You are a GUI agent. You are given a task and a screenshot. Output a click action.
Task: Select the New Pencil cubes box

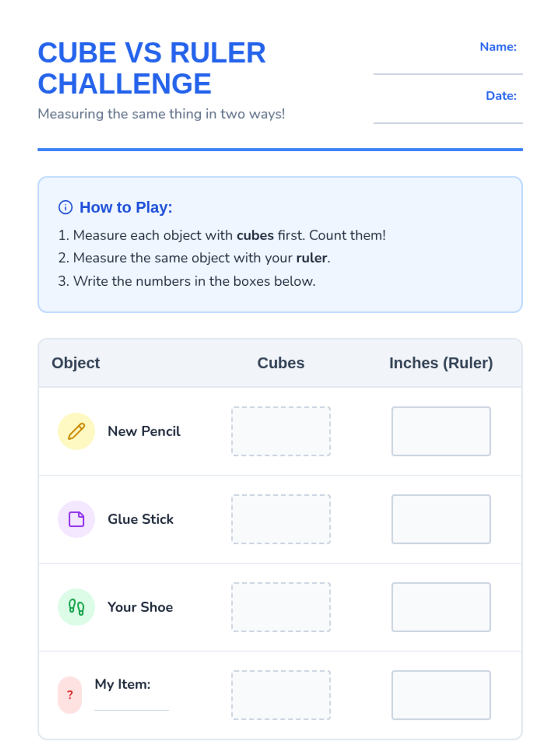[280, 431]
